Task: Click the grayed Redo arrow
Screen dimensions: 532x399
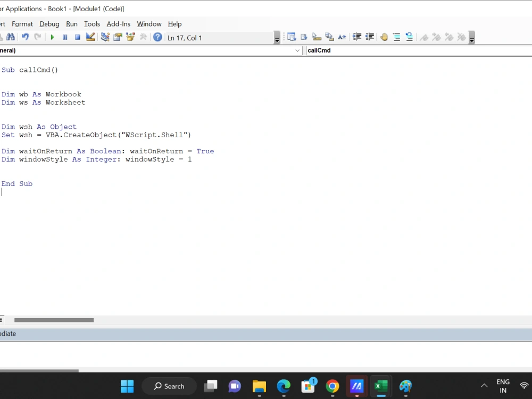Action: [x=38, y=37]
